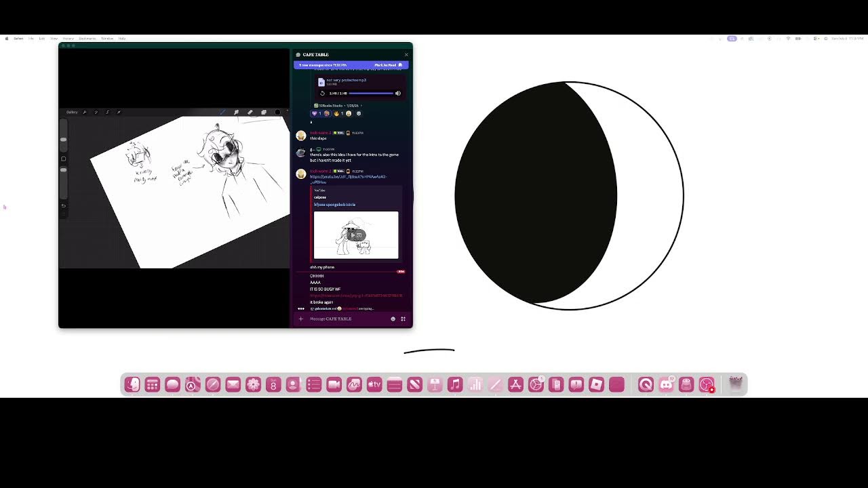The image size is (868, 488).
Task: Open Music from the Dock
Action: point(455,385)
